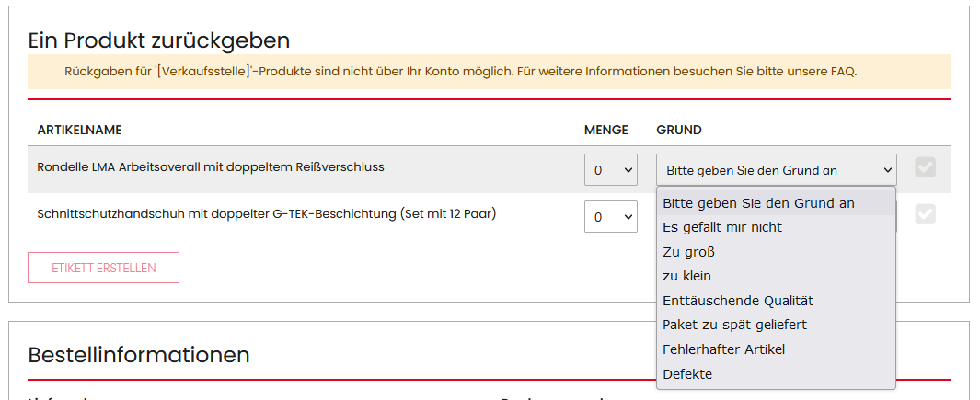The image size is (980, 400).
Task: Click the 'Ein Produkt zurückgeben' heading
Action: click(159, 40)
